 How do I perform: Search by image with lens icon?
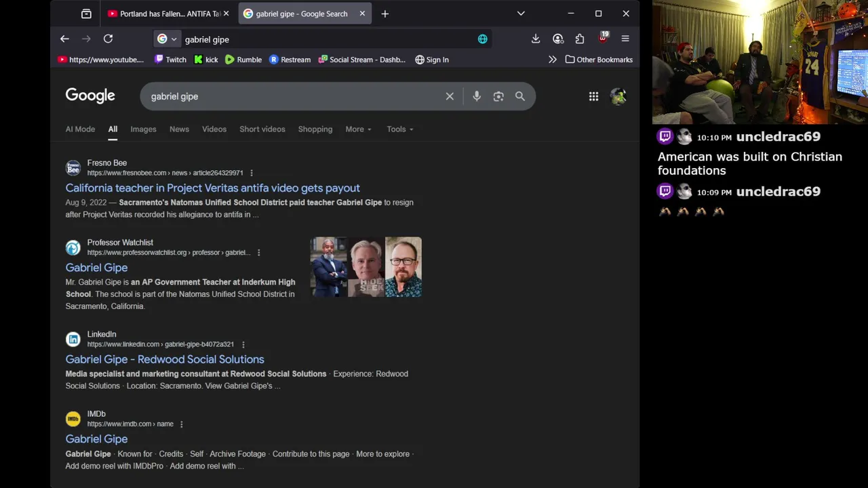[498, 96]
